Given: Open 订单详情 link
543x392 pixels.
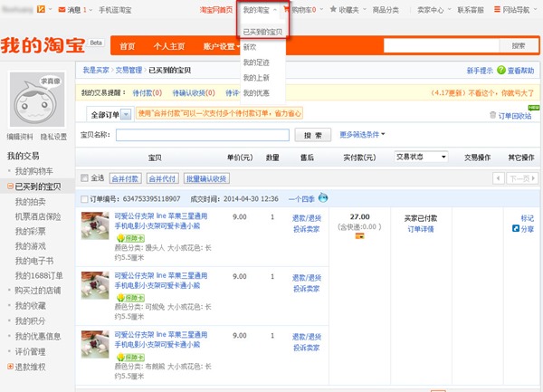Looking at the screenshot, I should 421,229.
